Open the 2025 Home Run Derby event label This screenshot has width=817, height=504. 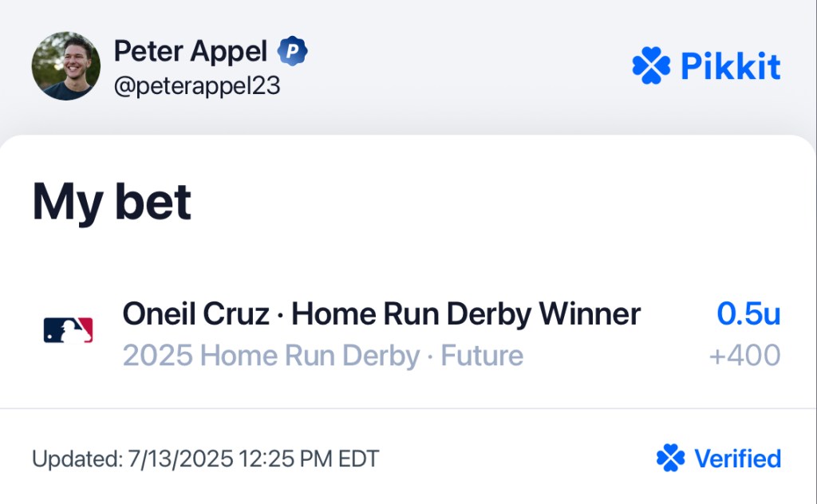[271, 356]
